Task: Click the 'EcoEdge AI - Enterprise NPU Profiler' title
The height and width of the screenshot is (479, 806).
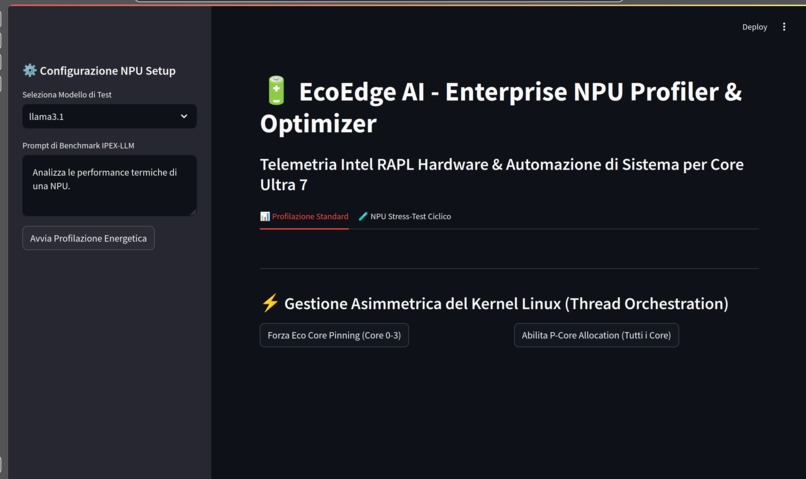Action: coord(501,107)
